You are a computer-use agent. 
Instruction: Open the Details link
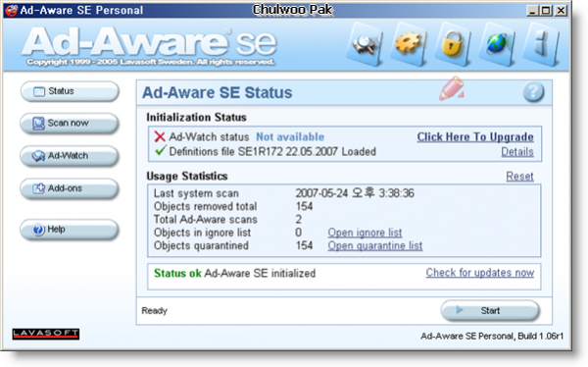[x=517, y=152]
